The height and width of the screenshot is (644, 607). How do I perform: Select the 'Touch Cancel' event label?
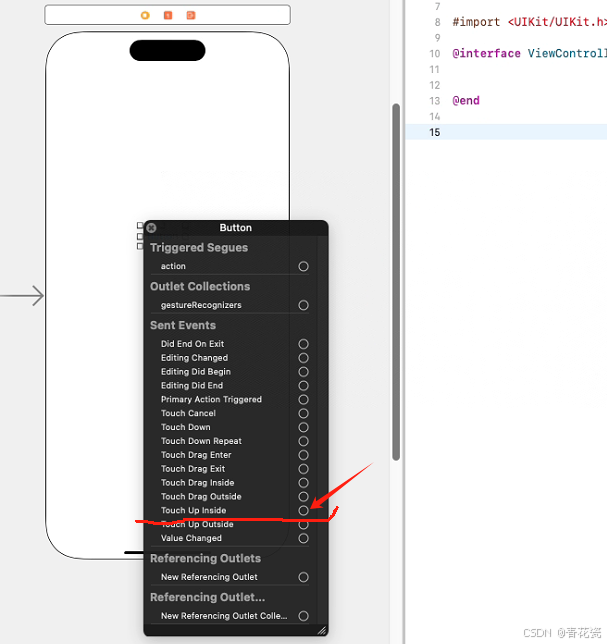188,413
